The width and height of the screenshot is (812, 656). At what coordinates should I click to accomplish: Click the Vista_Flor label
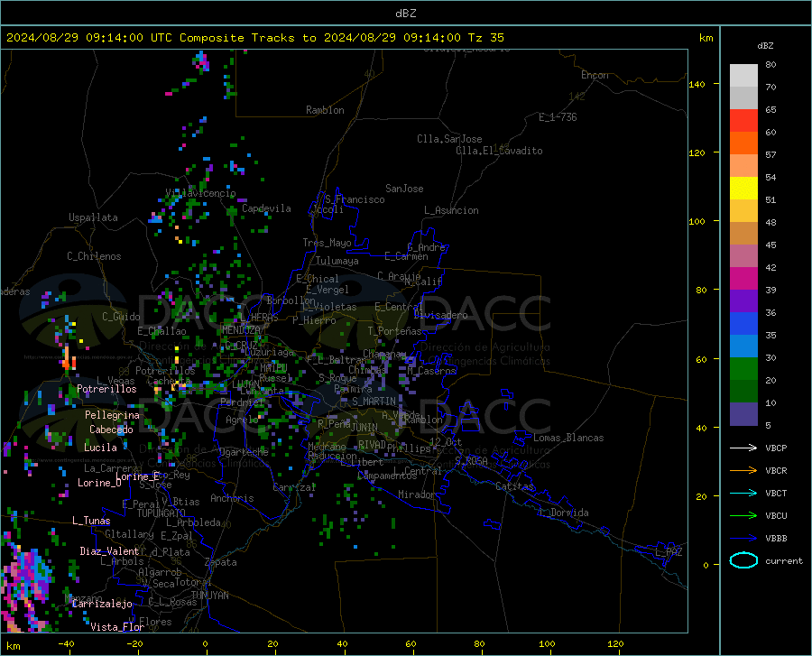pos(117,627)
